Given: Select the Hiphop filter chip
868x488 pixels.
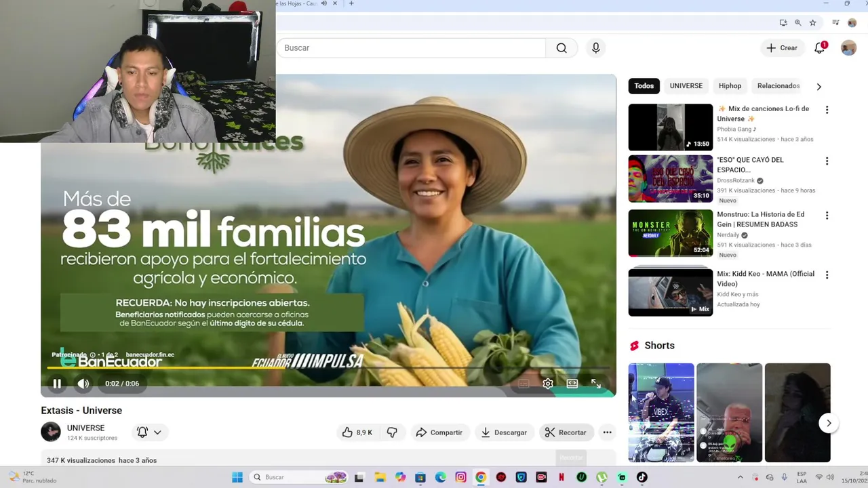Looking at the screenshot, I should [730, 86].
